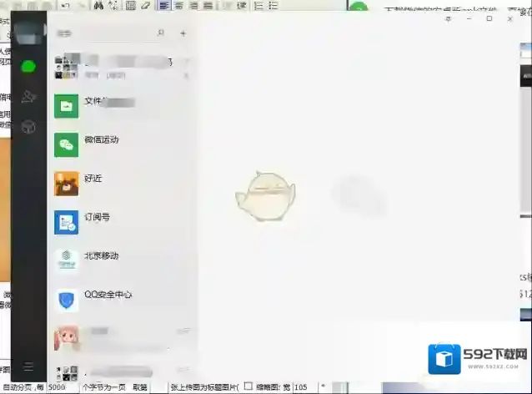532x394 pixels.
Task: Open the hamburger menu at WeChat sidebar bottom
Action: click(28, 366)
